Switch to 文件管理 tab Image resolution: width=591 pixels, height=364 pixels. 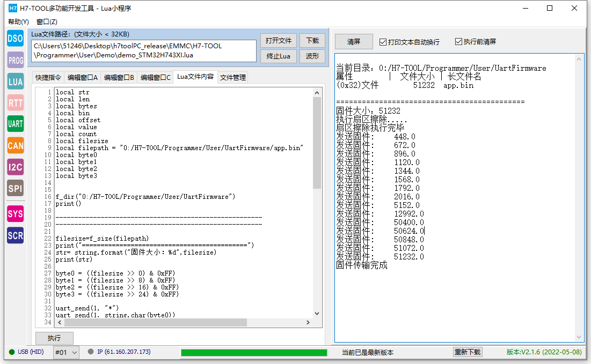pyautogui.click(x=233, y=77)
